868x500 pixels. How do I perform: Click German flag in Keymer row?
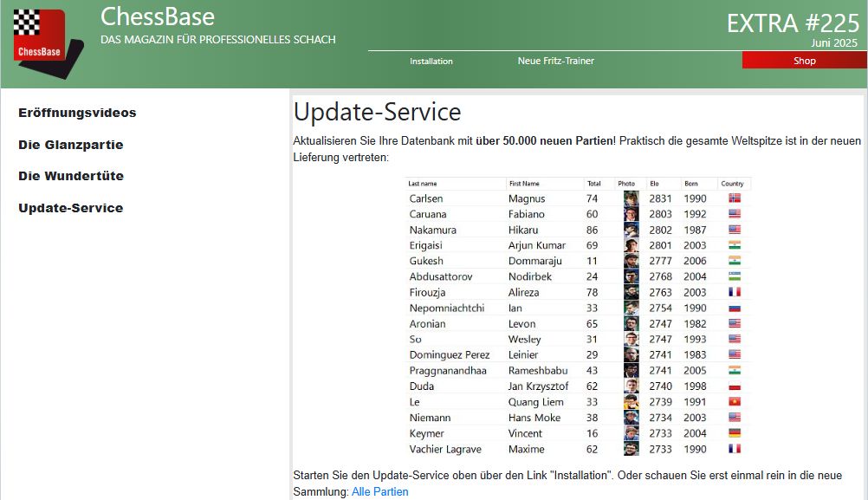[735, 433]
